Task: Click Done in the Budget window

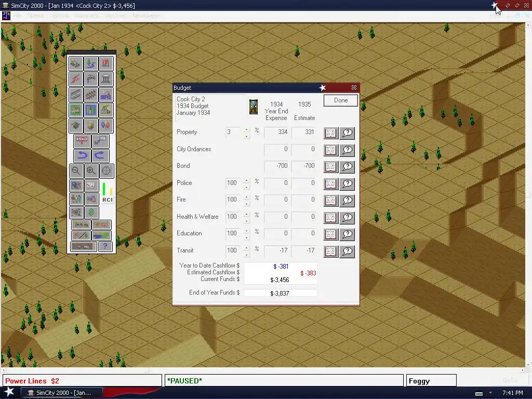Action: pos(341,100)
